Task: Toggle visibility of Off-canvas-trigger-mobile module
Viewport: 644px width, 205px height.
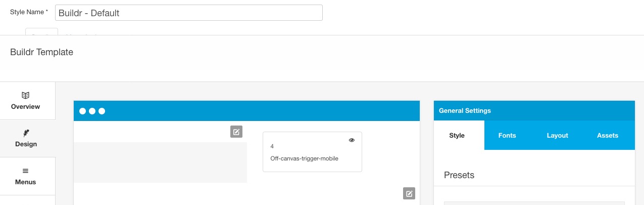Action: (x=352, y=140)
